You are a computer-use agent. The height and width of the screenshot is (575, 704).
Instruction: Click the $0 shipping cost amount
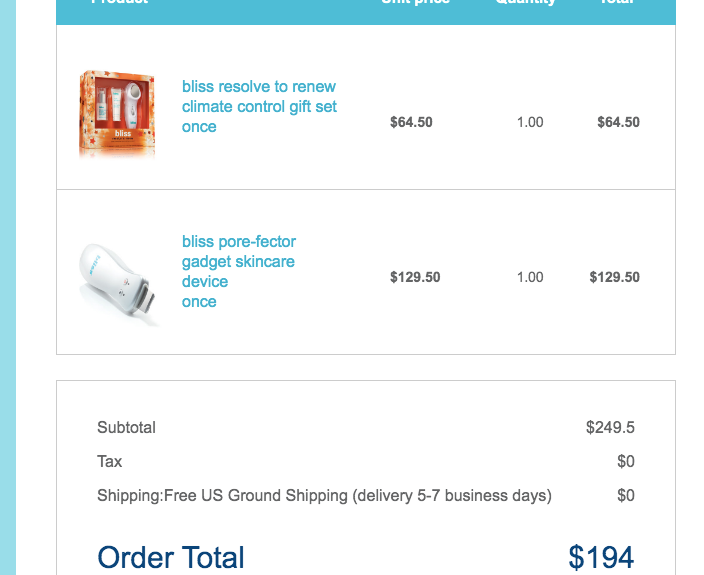click(626, 495)
